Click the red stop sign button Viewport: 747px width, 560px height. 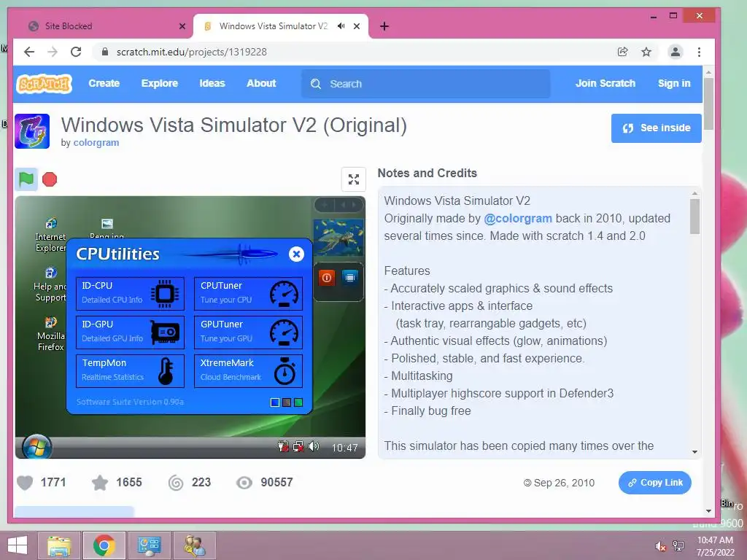pos(50,179)
